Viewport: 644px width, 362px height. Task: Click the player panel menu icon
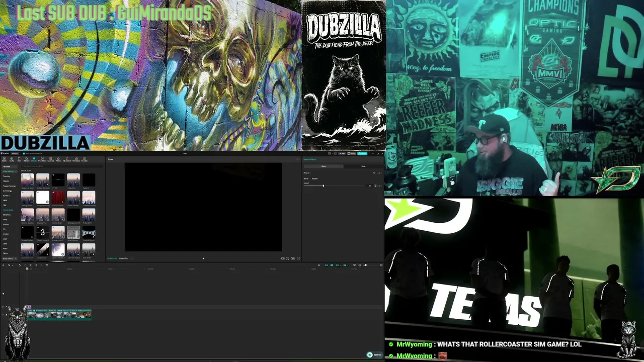point(298,159)
